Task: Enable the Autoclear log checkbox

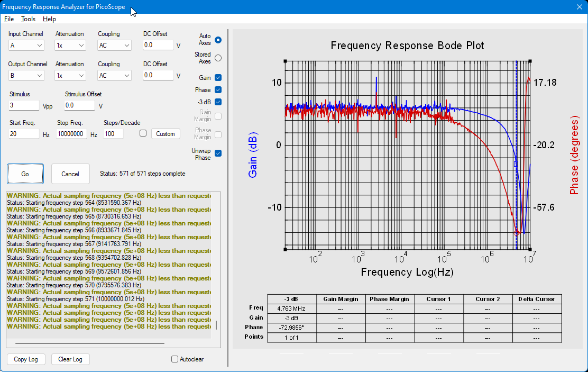Action: point(174,359)
